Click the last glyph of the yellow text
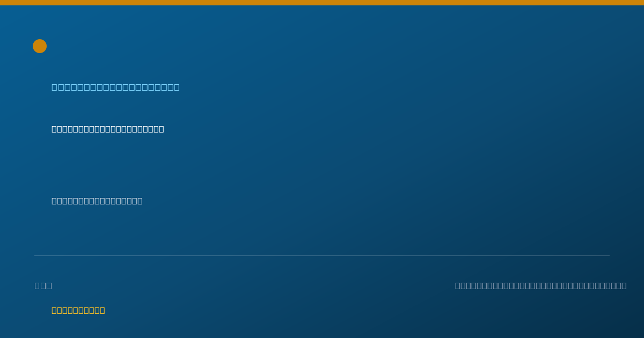Viewport: 644px width, 338px height. click(x=102, y=310)
